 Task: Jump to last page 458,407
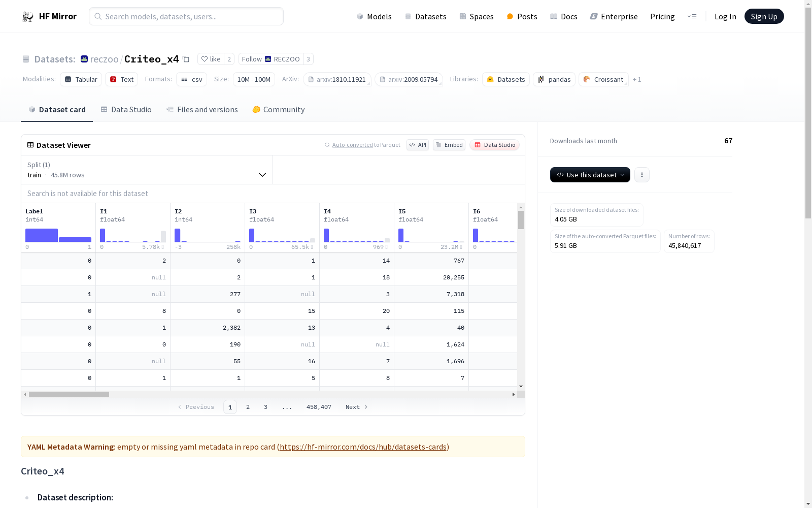[x=319, y=407]
